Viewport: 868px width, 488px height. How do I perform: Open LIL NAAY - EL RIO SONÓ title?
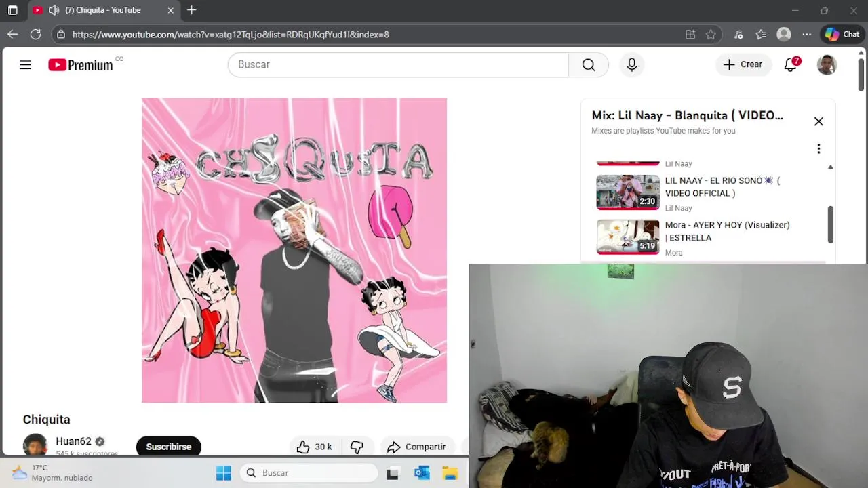[x=722, y=187]
